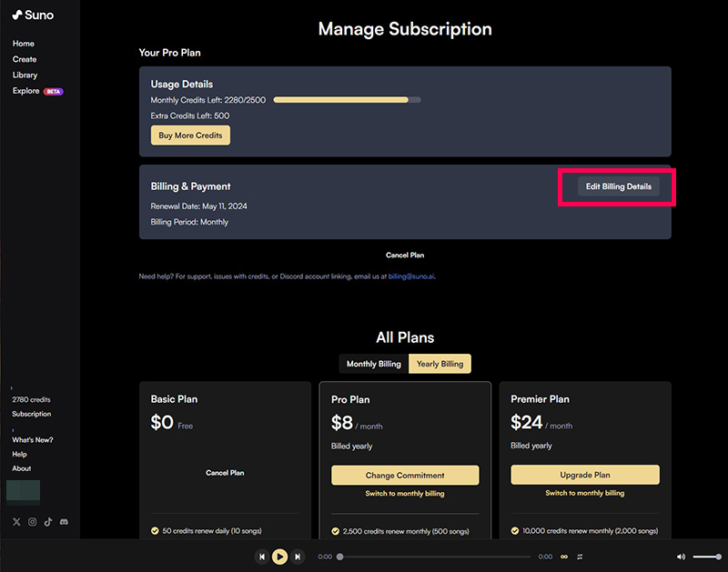The image size is (728, 572).
Task: Click the $0 Free price in the Basic Plan card
Action: click(172, 423)
